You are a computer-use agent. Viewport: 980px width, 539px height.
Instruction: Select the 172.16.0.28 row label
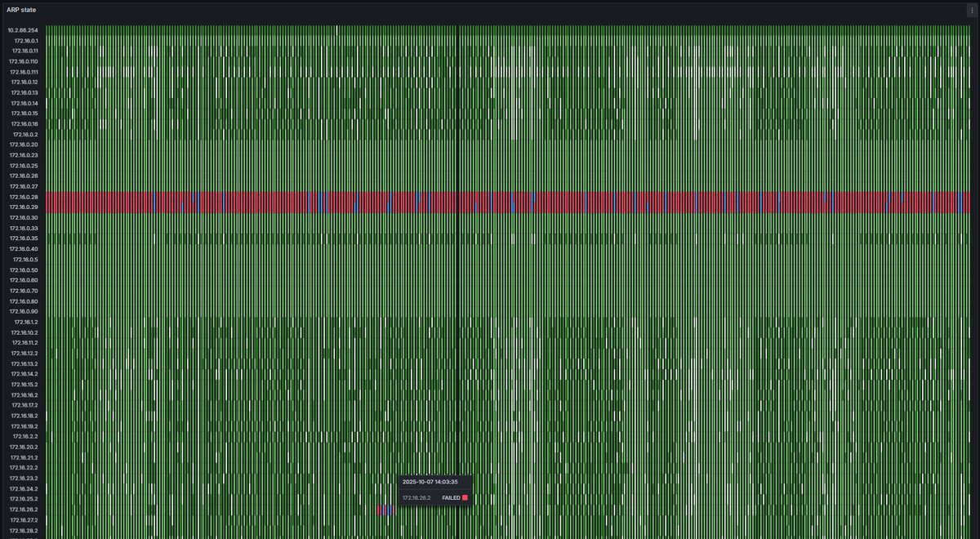click(24, 197)
